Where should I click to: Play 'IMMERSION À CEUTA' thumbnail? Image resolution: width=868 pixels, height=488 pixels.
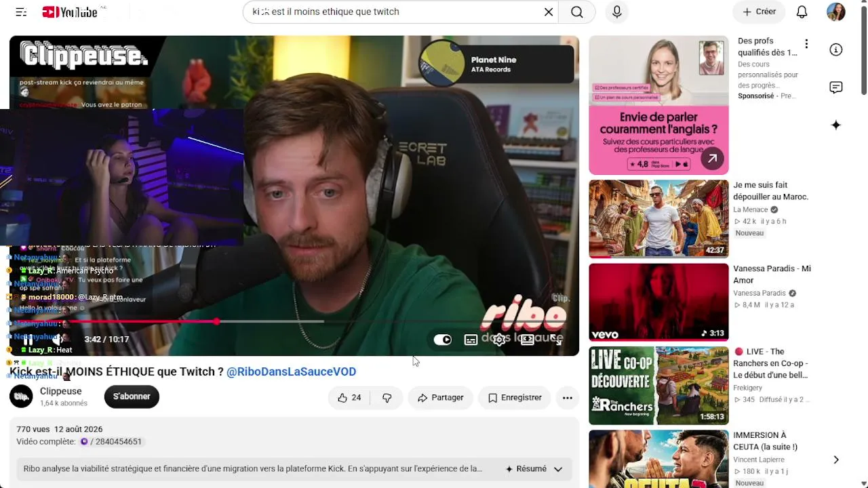pyautogui.click(x=658, y=459)
